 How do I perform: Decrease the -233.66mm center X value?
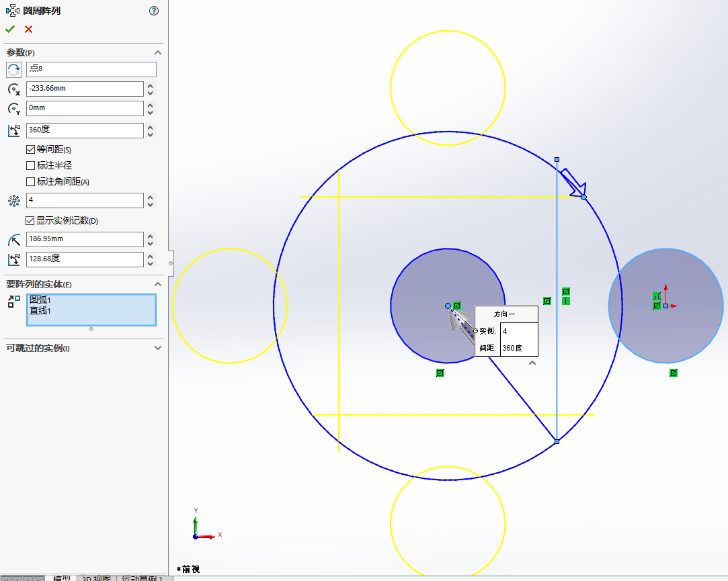[151, 93]
